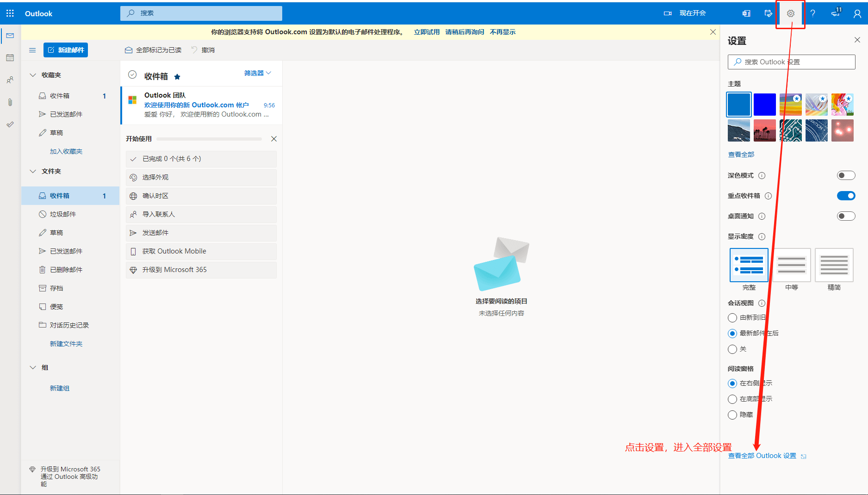
Task: Open 对话历史记录 folder
Action: (x=70, y=325)
